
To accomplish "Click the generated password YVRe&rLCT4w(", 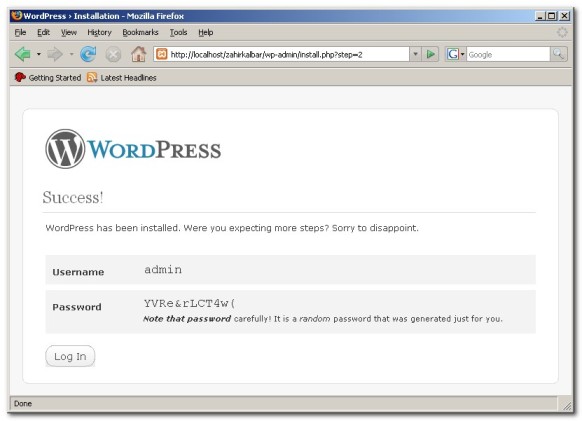I will click(x=189, y=303).
